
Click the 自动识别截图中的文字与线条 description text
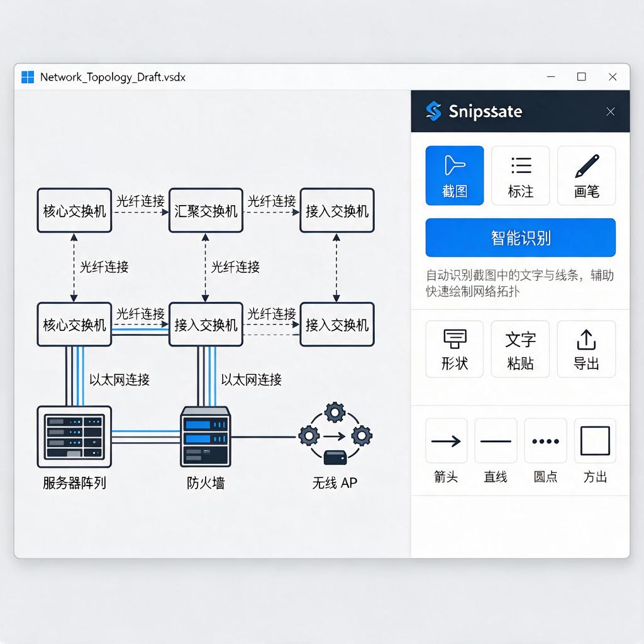520,283
